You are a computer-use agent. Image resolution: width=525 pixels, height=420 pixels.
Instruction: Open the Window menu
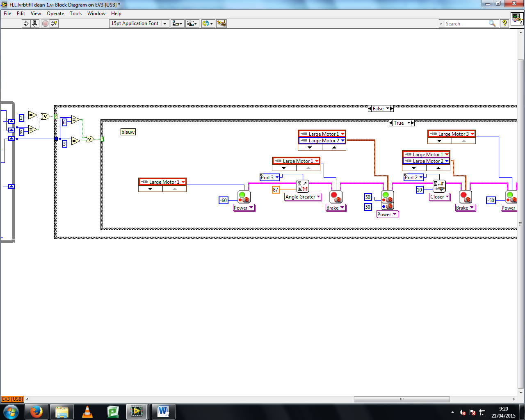[96, 14]
